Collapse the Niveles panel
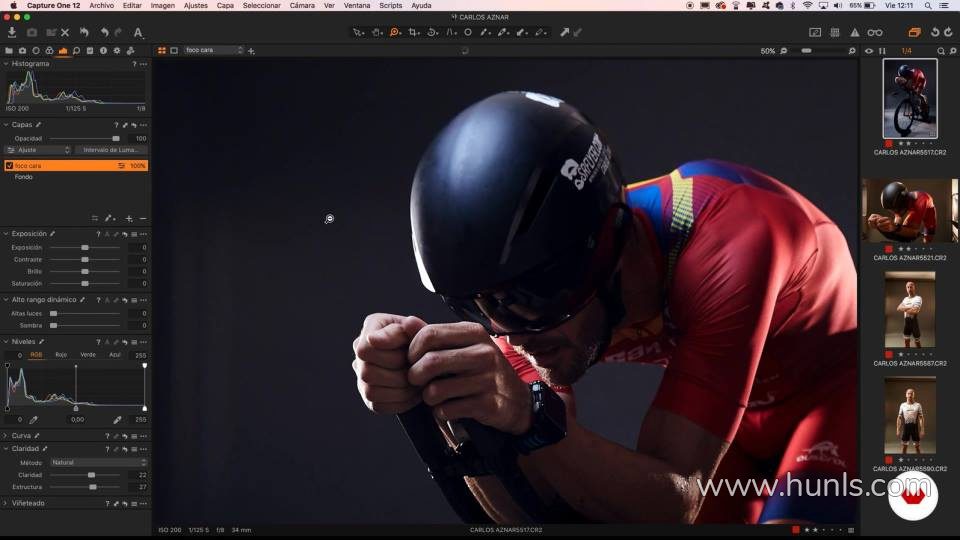This screenshot has height=540, width=960. pyautogui.click(x=6, y=342)
